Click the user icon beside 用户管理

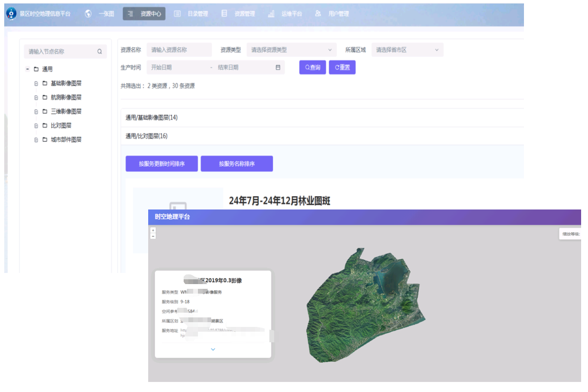click(x=318, y=14)
